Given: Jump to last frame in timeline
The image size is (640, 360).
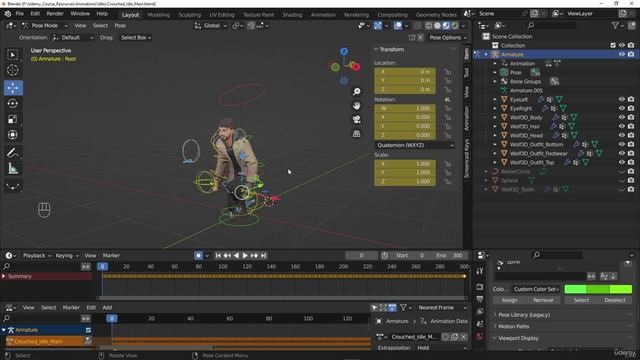Looking at the screenshot, I should pyautogui.click(x=264, y=256).
